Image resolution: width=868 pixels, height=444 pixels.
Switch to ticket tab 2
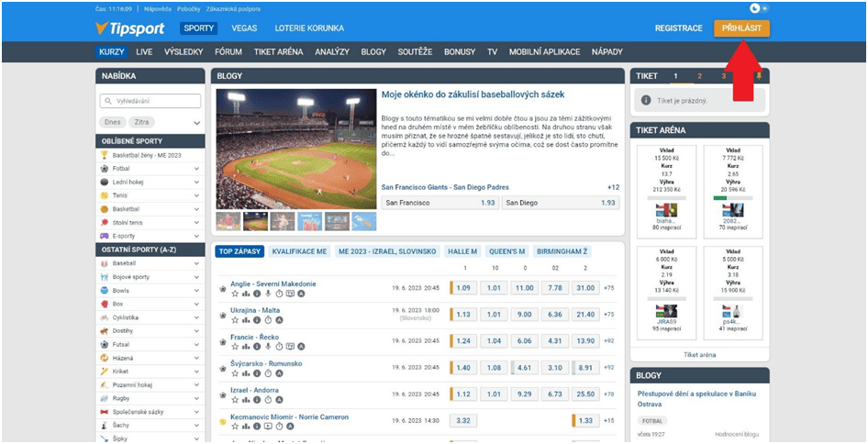700,76
